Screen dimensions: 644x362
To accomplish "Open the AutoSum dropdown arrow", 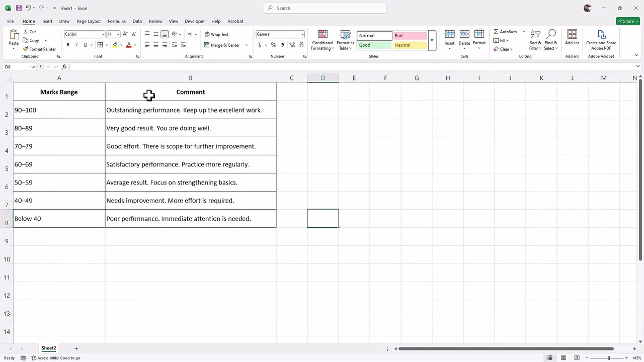I will pyautogui.click(x=523, y=32).
